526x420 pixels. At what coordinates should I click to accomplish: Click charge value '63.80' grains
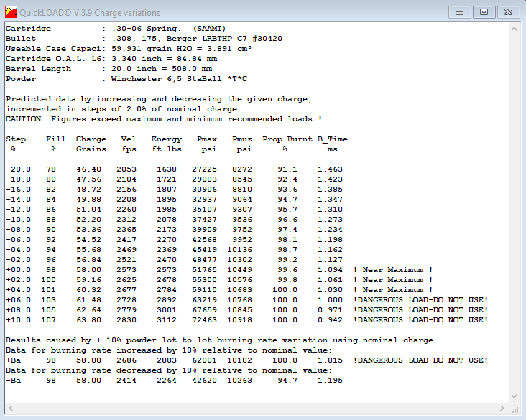pyautogui.click(x=88, y=320)
